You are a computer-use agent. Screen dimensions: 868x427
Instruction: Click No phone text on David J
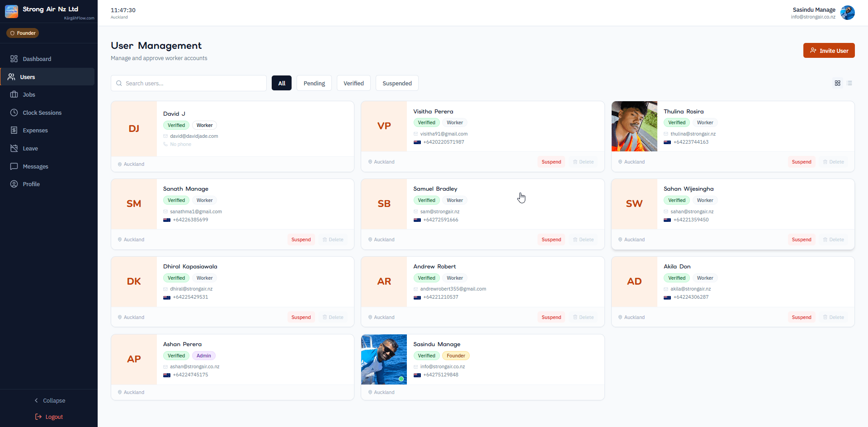pos(180,144)
